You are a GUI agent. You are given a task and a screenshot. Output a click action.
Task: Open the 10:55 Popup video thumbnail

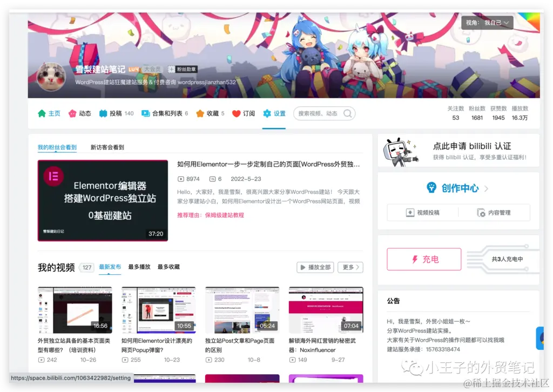tap(158, 310)
